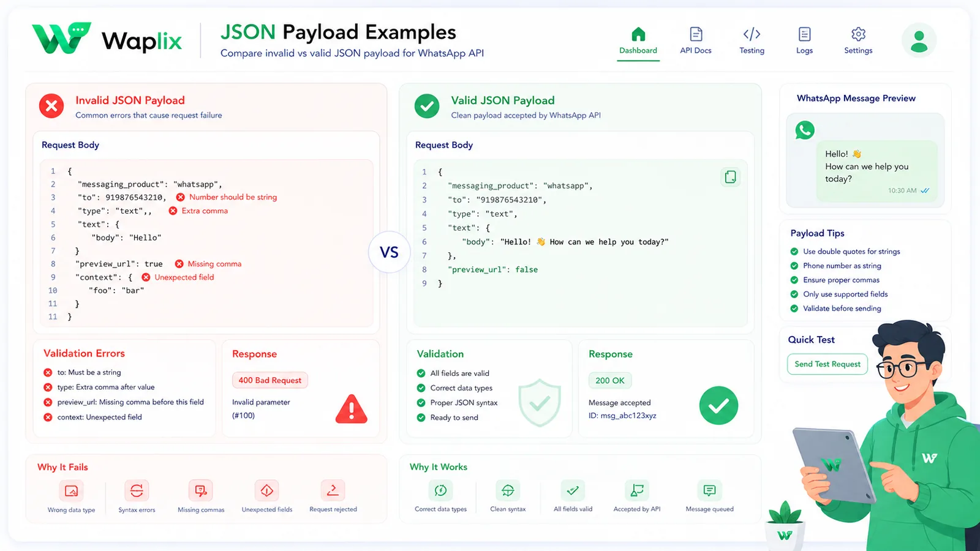Click the 'Phone number as string' tip
This screenshot has width=980, height=551.
point(836,266)
